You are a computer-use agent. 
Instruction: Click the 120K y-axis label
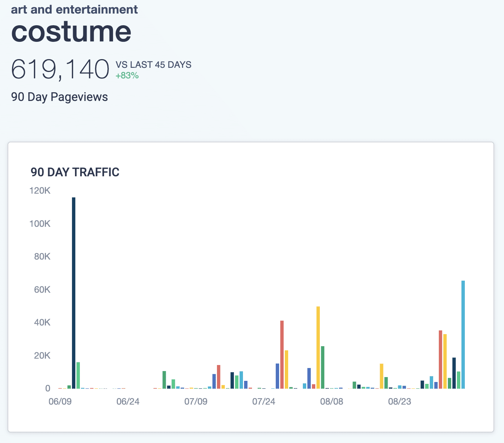click(40, 191)
